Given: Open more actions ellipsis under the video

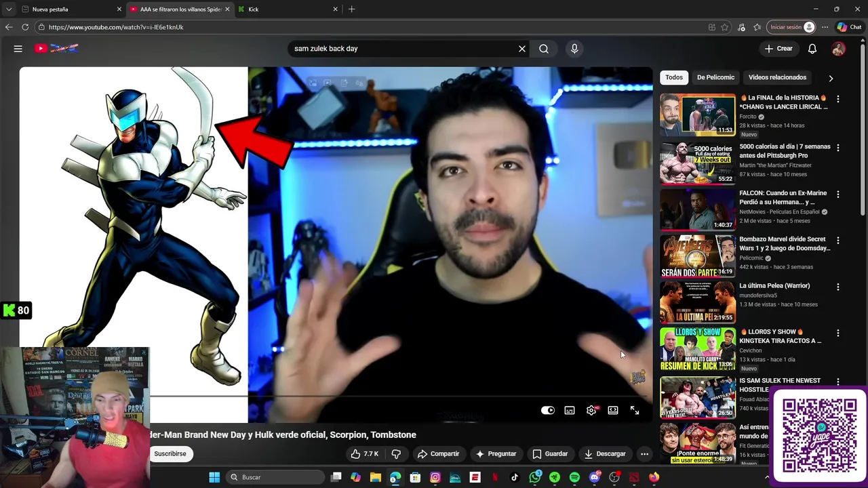Looking at the screenshot, I should (x=645, y=454).
